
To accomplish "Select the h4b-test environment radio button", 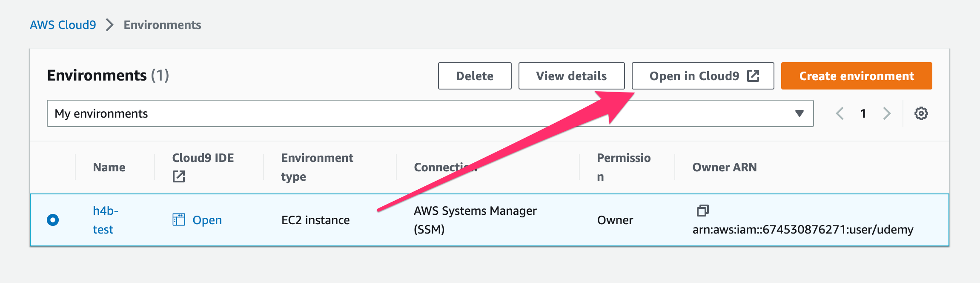I will (53, 220).
